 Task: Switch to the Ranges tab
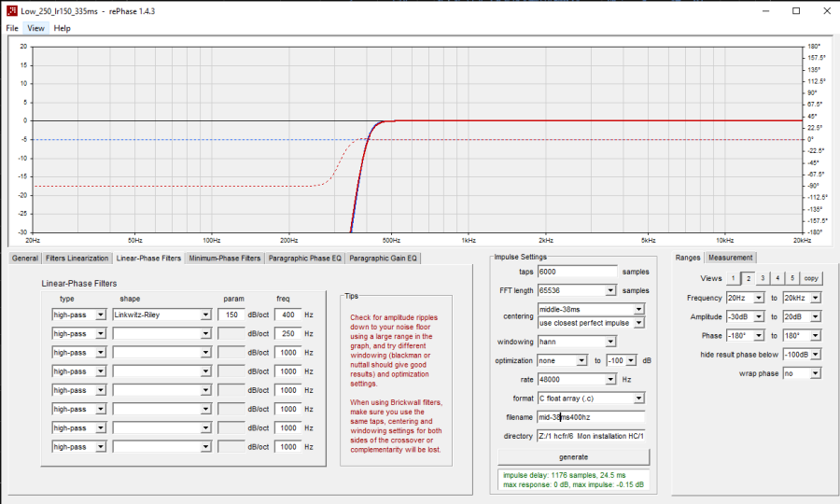[688, 258]
